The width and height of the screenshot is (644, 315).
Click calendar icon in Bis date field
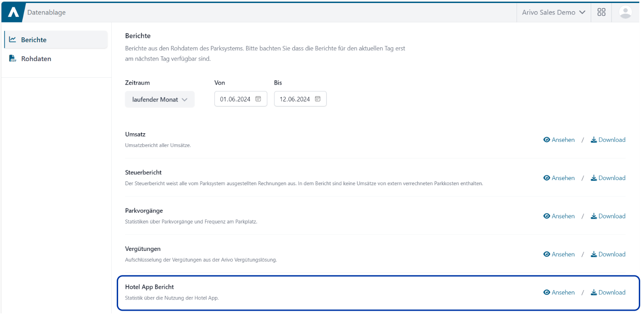pos(318,99)
